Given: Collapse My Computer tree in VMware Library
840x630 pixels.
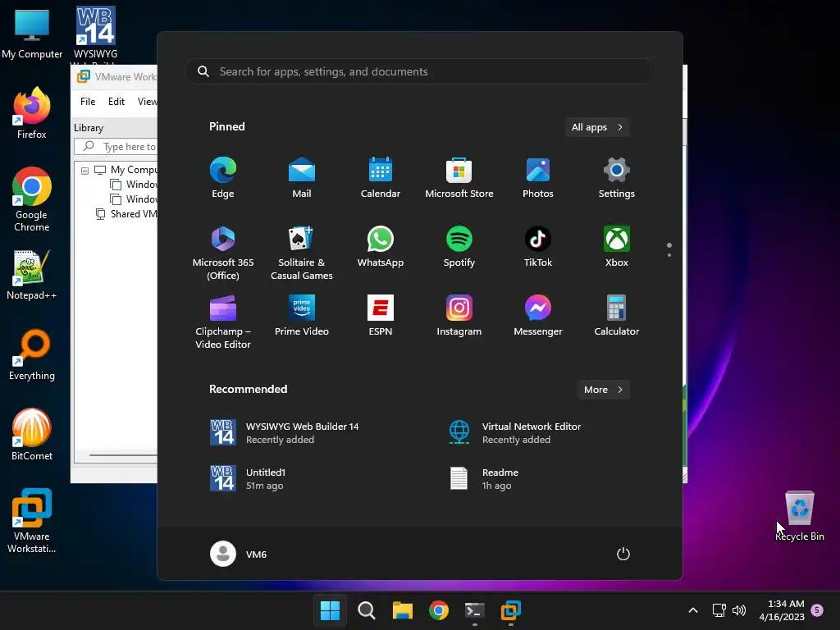Looking at the screenshot, I should tap(84, 171).
